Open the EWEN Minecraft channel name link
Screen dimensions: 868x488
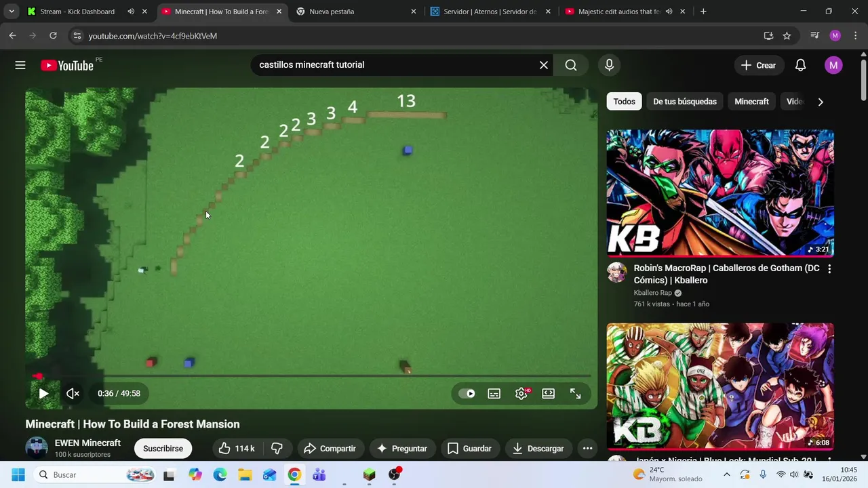click(x=87, y=443)
